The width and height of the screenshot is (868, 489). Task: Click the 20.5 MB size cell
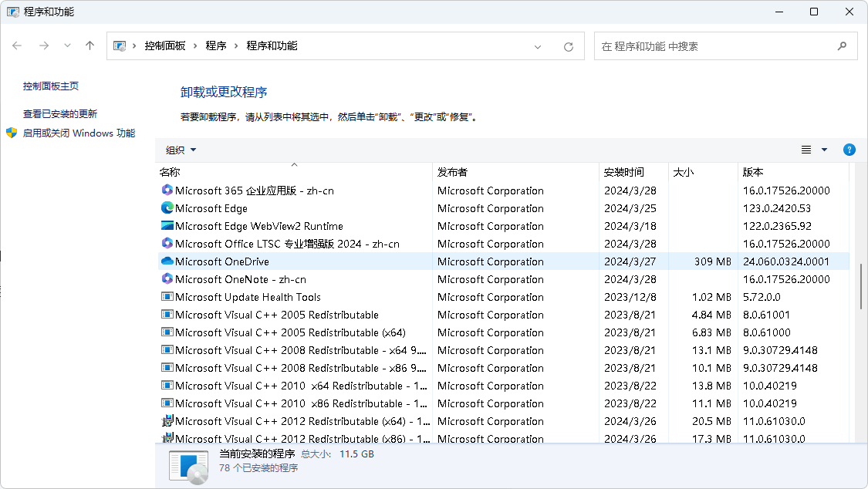coord(711,421)
